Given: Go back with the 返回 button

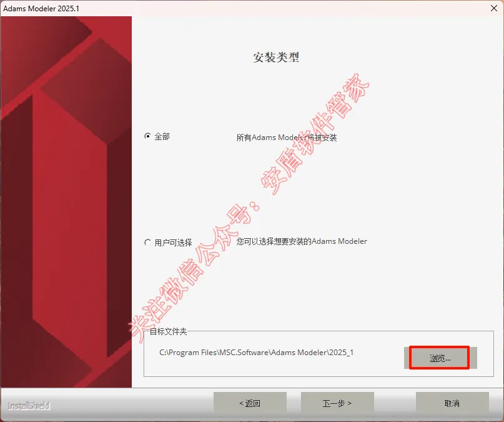Looking at the screenshot, I should click(x=250, y=403).
